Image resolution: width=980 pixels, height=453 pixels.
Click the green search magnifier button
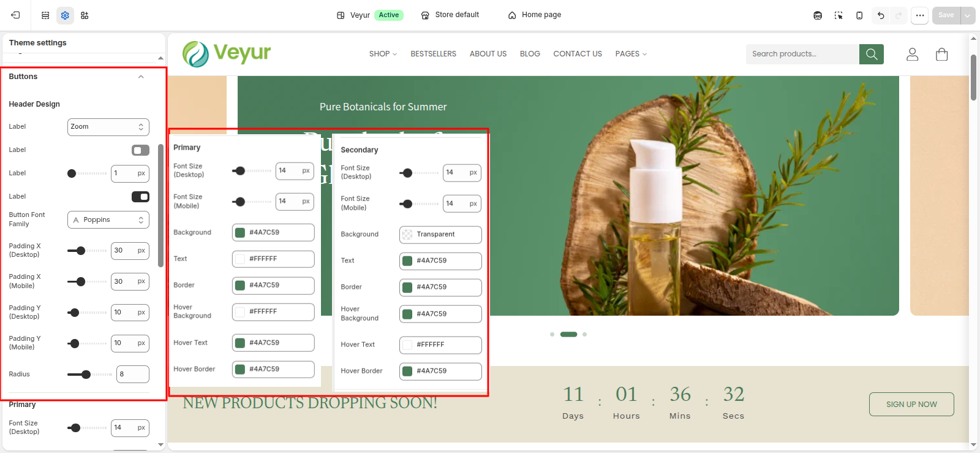click(872, 54)
